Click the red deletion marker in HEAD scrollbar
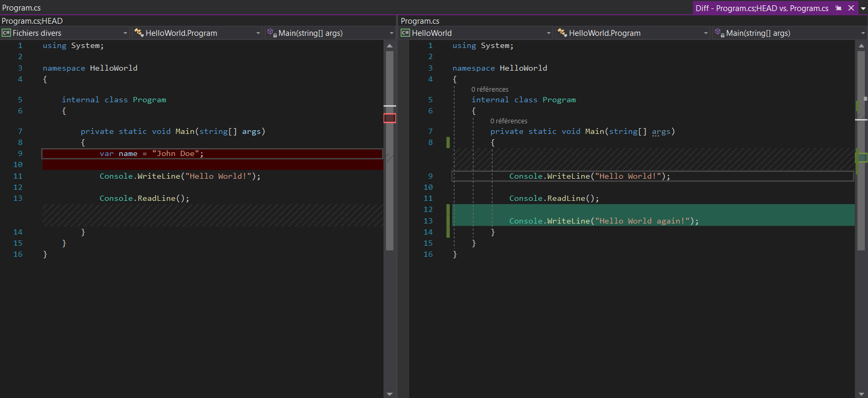Screen dimensions: 868x398 click(x=390, y=118)
